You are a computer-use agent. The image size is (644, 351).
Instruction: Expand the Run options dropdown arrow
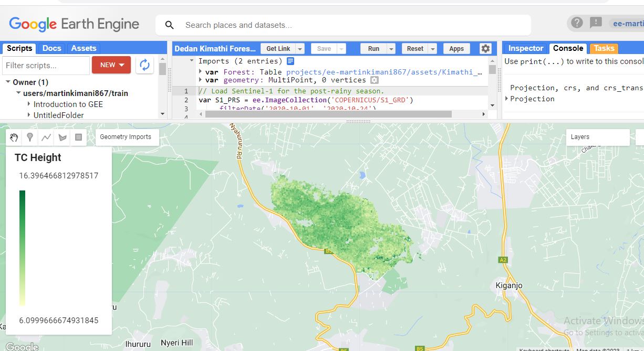point(391,49)
